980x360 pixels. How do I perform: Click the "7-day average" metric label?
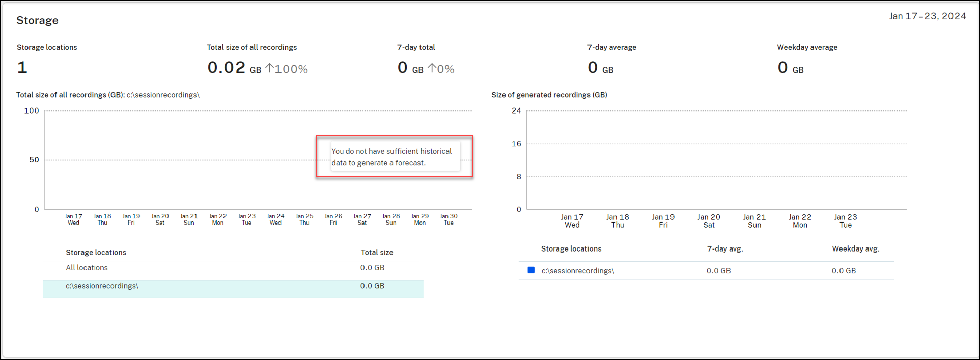611,47
